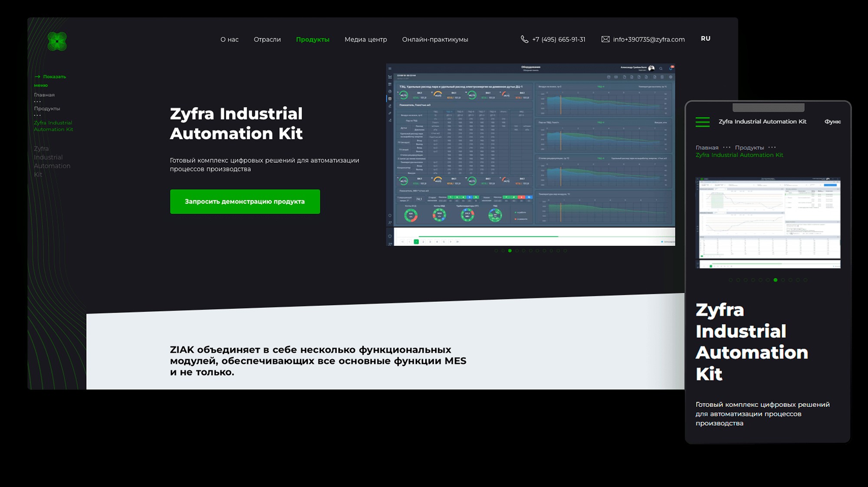
Task: Click mobile header Zyfra Industrial Automation Kit tab
Action: 763,122
